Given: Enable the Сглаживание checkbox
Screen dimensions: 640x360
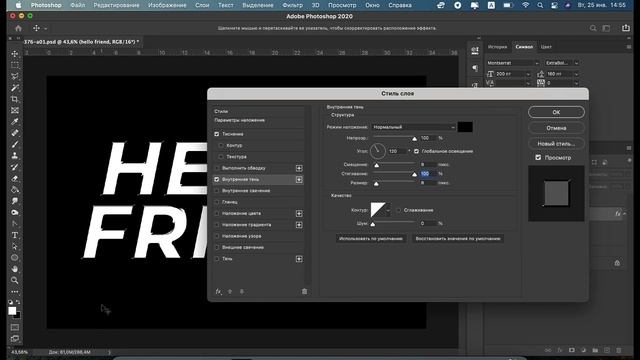Looking at the screenshot, I should [398, 210].
